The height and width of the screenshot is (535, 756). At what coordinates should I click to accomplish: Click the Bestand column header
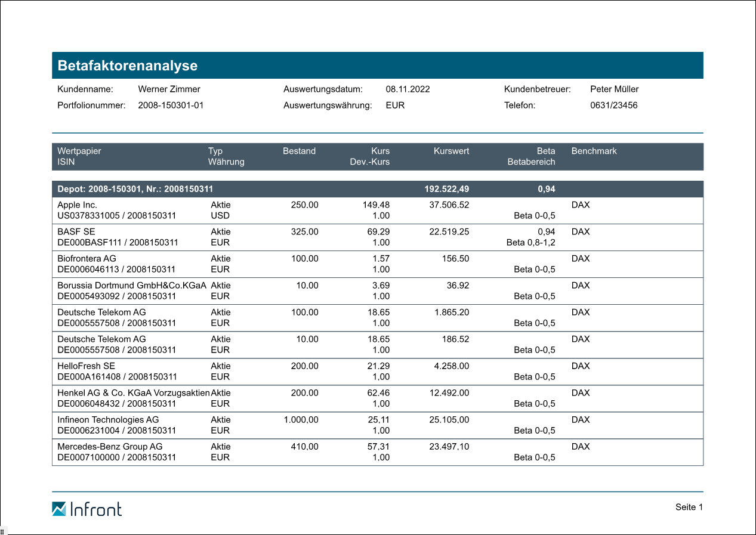click(x=299, y=151)
